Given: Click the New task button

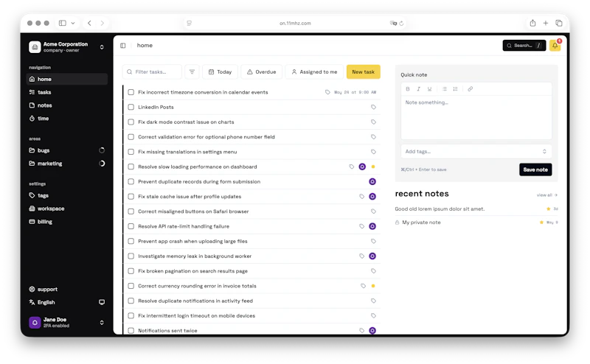Looking at the screenshot, I should (x=363, y=71).
